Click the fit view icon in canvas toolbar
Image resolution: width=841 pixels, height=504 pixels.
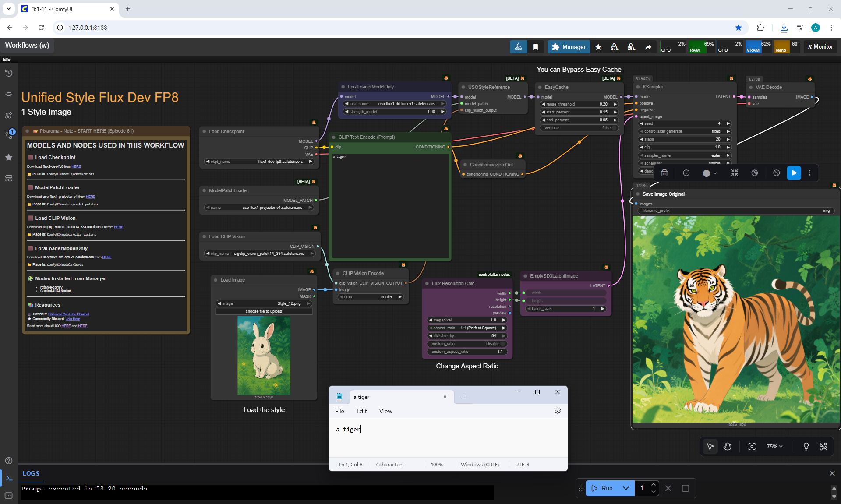click(x=752, y=446)
